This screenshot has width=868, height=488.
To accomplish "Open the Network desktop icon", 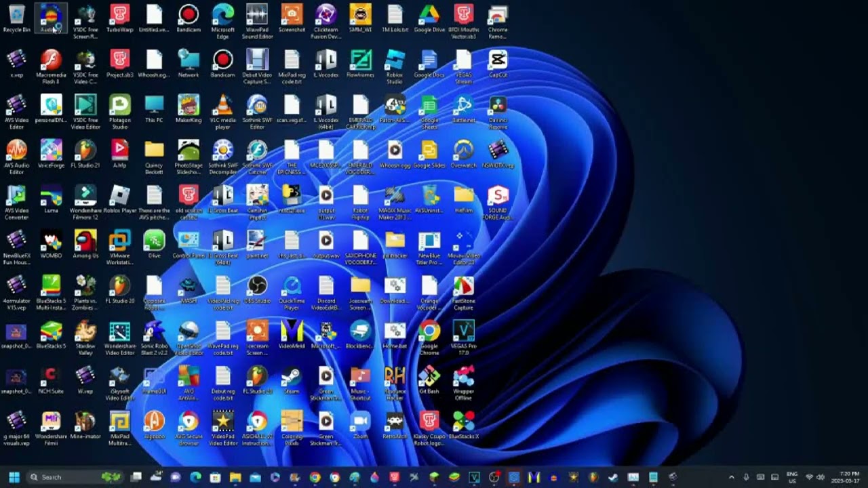I will click(189, 64).
